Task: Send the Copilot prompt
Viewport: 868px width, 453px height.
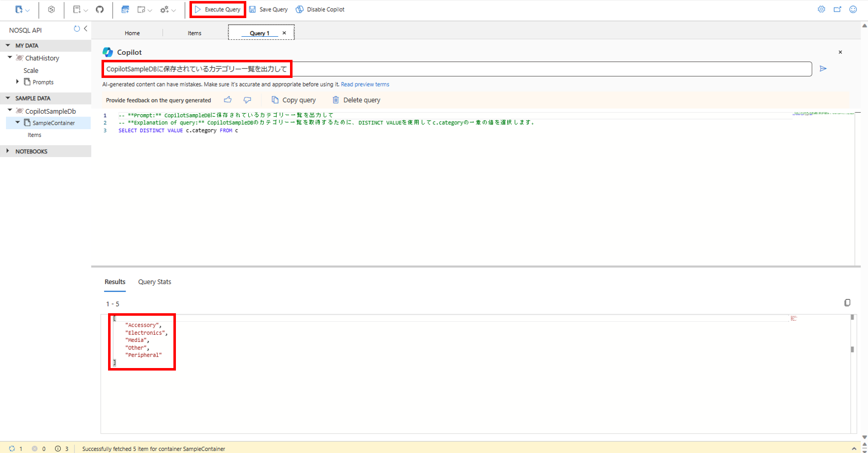Action: click(x=823, y=68)
